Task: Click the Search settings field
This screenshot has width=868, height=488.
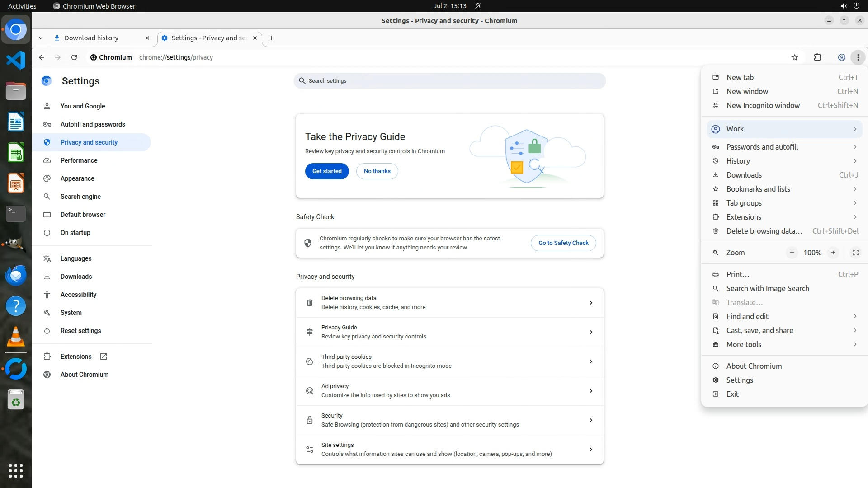Action: (449, 81)
